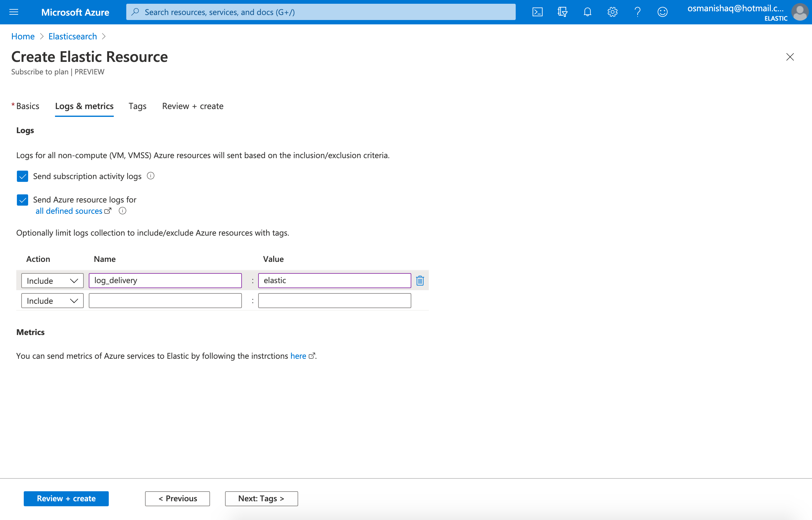The width and height of the screenshot is (812, 520).
Task: Click the Azure help question mark icon
Action: 637,12
